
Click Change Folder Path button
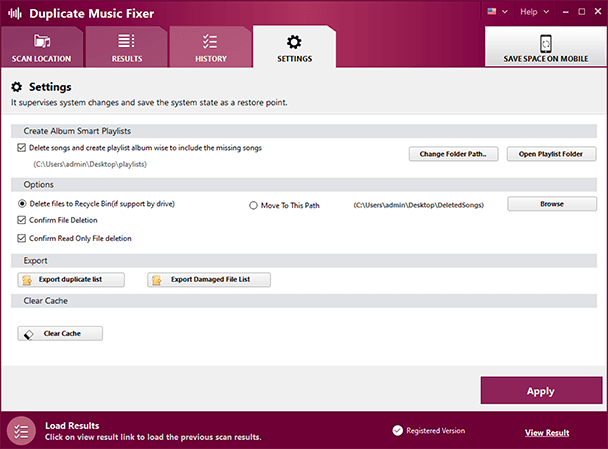point(453,154)
